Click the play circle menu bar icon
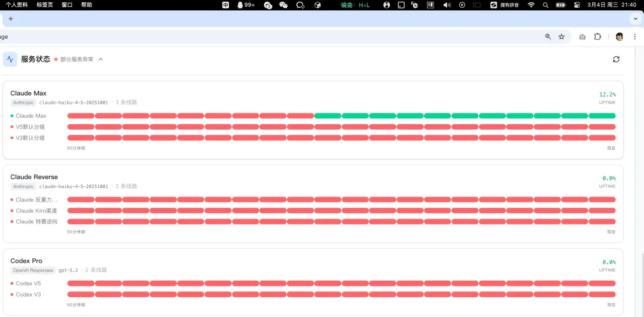The width and height of the screenshot is (644, 317). coord(462,5)
